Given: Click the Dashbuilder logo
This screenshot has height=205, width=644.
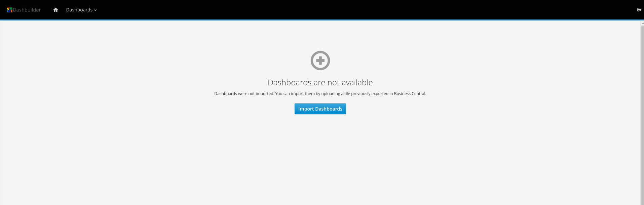Looking at the screenshot, I should click(x=24, y=10).
